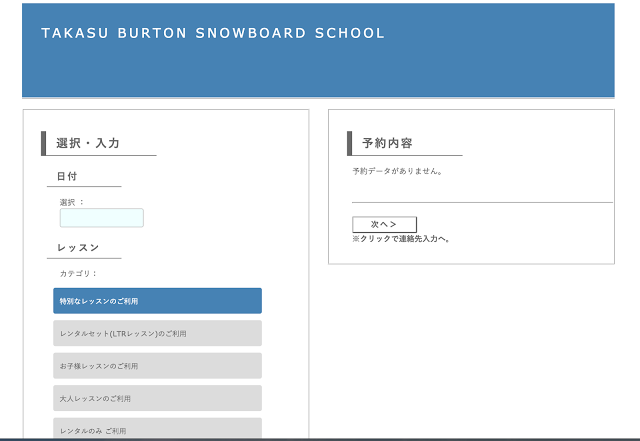The width and height of the screenshot is (640, 441).
Task: Choose 大人レッスンのご利用 category
Action: 157,398
